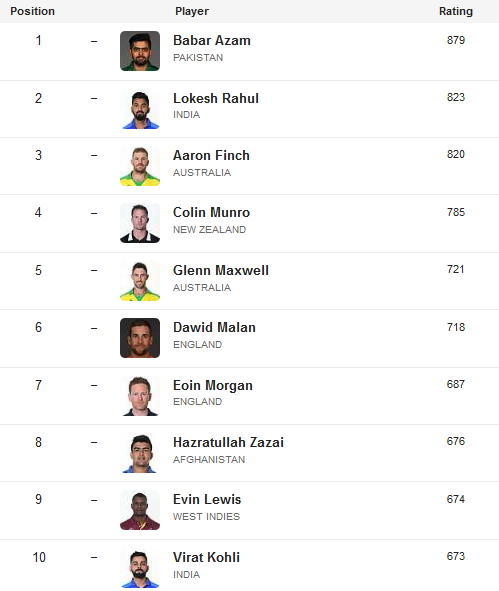This screenshot has width=499, height=591.
Task: Click the Rating column header
Action: pos(456,11)
